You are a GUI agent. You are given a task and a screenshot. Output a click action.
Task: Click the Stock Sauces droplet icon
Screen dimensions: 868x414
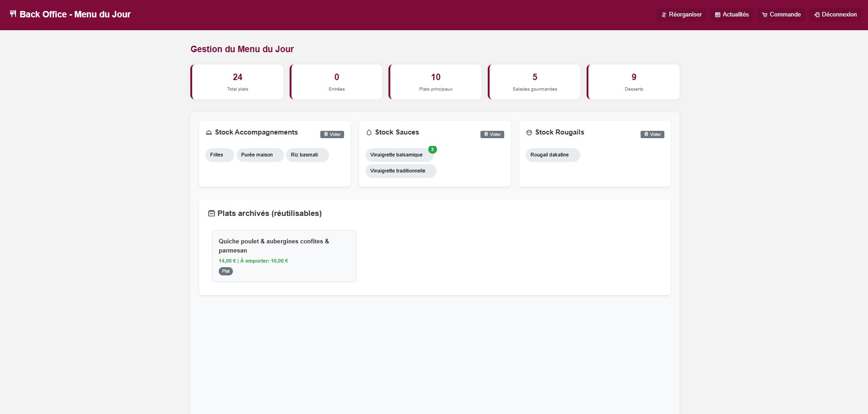(x=369, y=133)
